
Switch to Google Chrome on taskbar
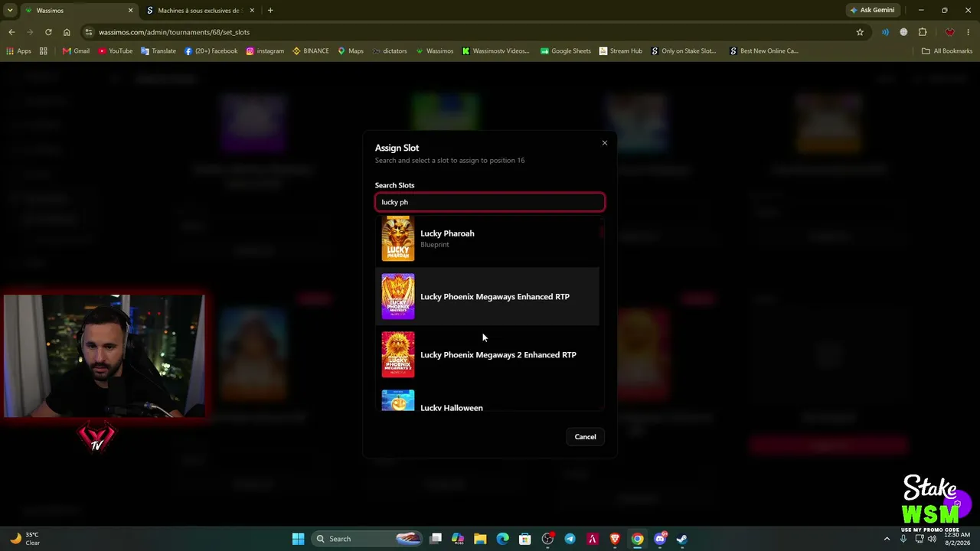[637, 539]
